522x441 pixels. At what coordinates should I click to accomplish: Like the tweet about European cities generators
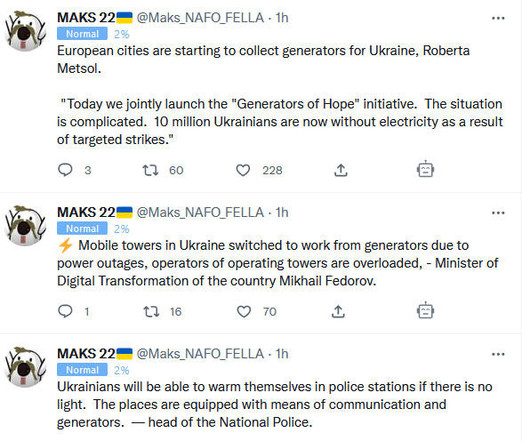[x=243, y=170]
